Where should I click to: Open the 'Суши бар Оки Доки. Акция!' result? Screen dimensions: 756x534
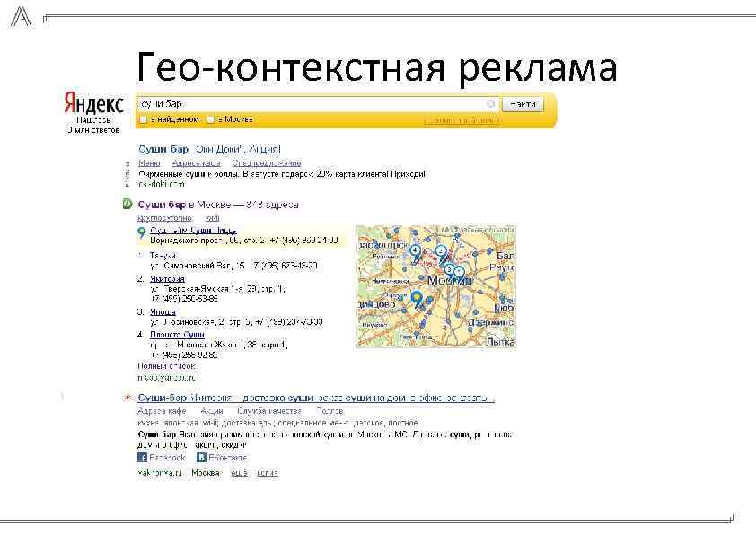pos(209,149)
